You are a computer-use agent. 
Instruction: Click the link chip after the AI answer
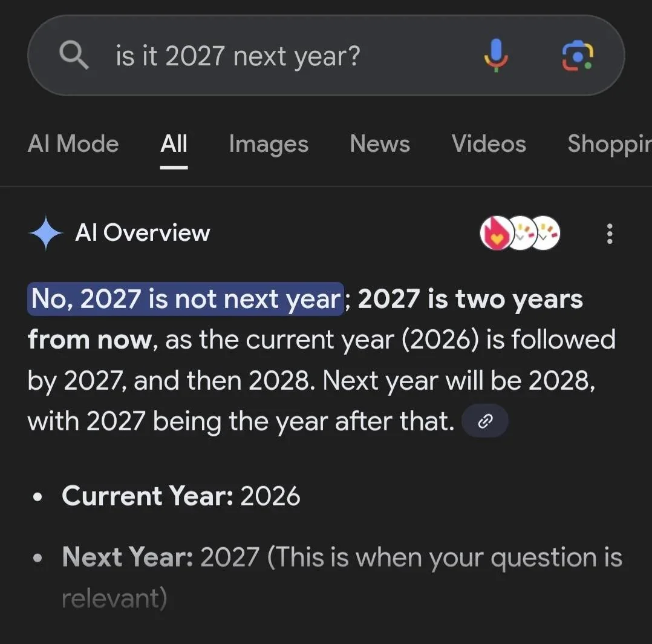pos(484,421)
